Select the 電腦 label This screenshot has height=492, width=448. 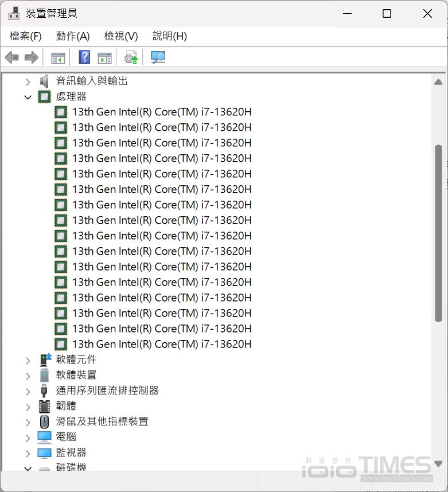pos(66,437)
